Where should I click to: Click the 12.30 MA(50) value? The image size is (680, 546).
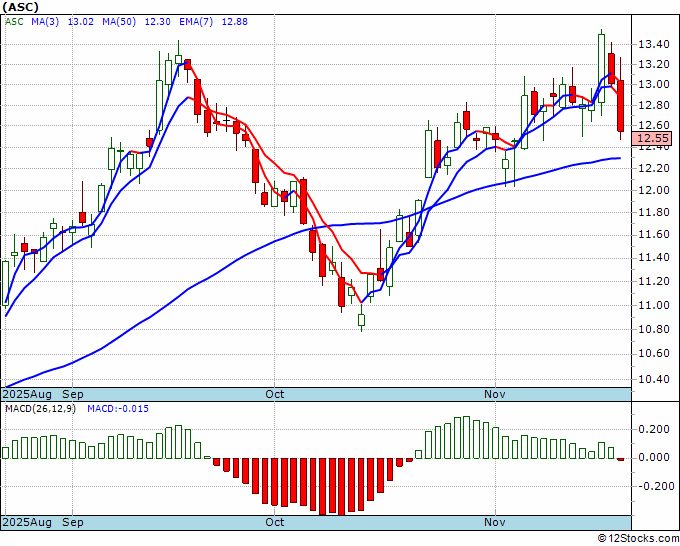coord(157,22)
